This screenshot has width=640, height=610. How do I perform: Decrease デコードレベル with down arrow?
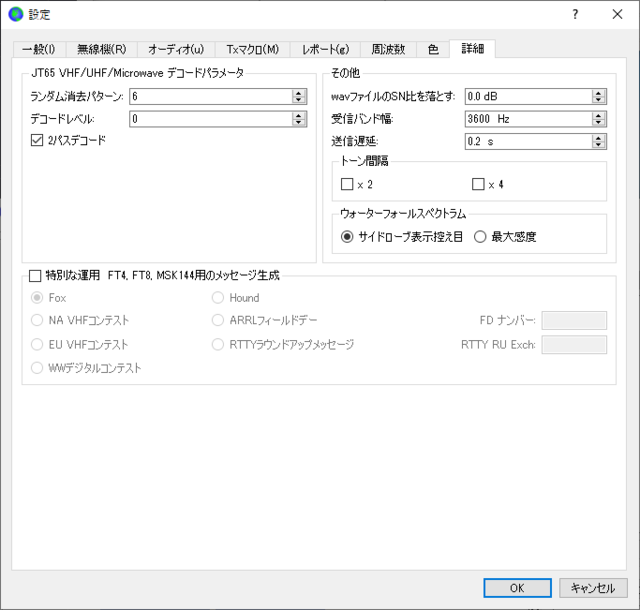[x=299, y=122]
